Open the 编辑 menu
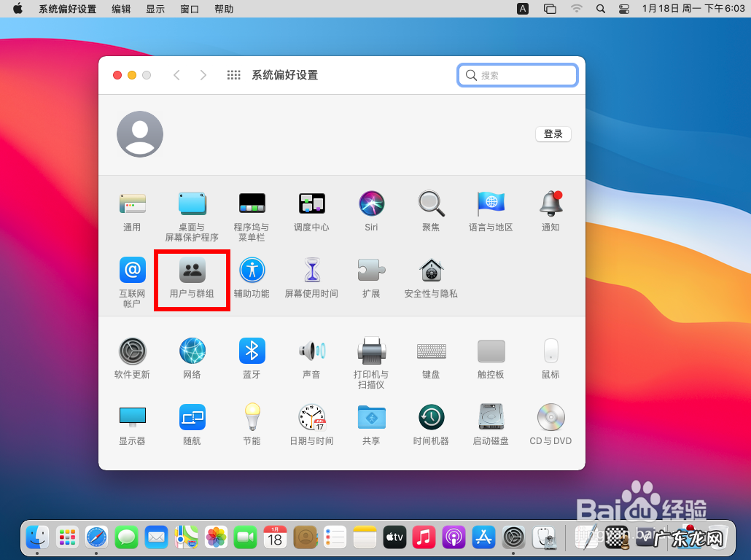The image size is (751, 560). 121,9
